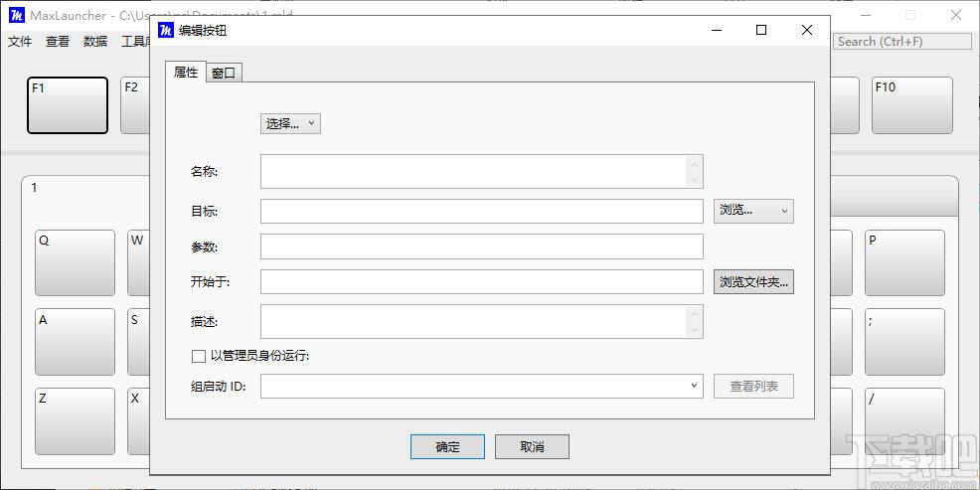Image resolution: width=980 pixels, height=490 pixels.
Task: Click the MaxLauncher title bar icon
Action: (x=17, y=15)
